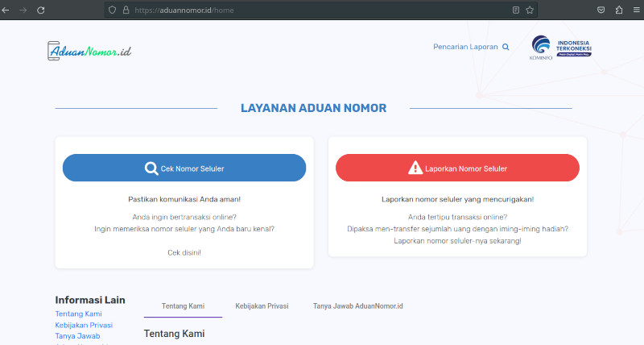
Task: Click the magnifier icon beside Pencarian Laporan
Action: pos(506,47)
